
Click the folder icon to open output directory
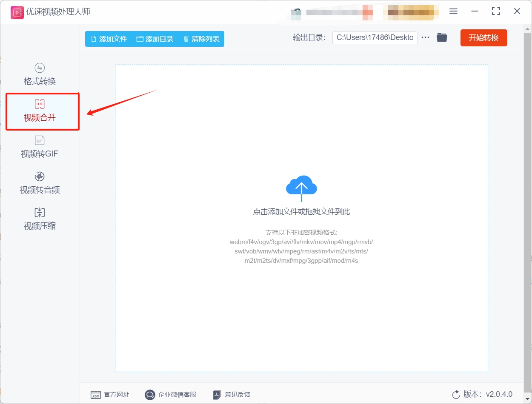tap(442, 37)
